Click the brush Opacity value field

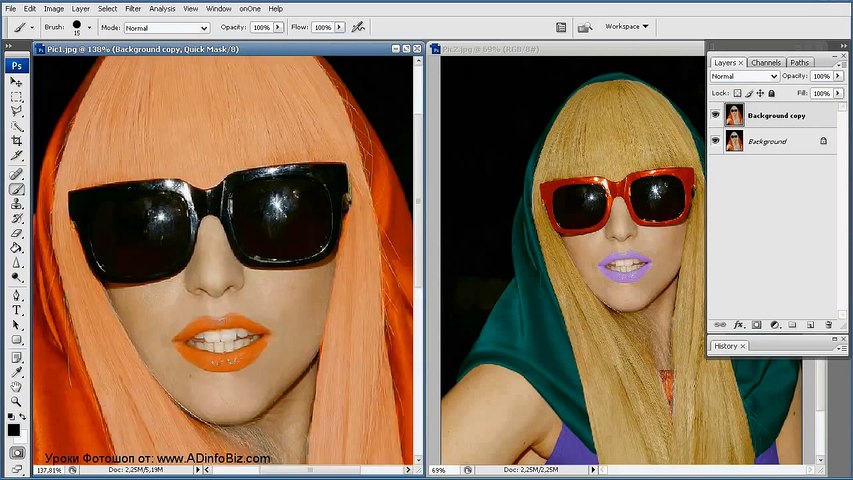pyautogui.click(x=262, y=27)
